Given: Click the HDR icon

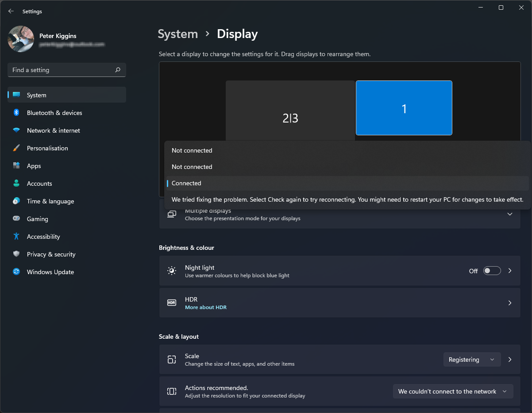Looking at the screenshot, I should tap(172, 303).
